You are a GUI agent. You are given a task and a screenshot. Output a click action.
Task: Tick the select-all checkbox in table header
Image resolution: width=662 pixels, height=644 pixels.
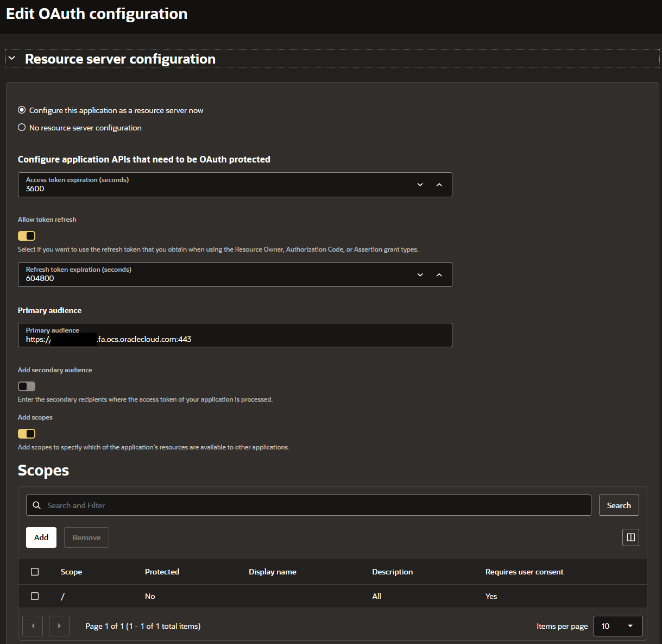pyautogui.click(x=35, y=572)
